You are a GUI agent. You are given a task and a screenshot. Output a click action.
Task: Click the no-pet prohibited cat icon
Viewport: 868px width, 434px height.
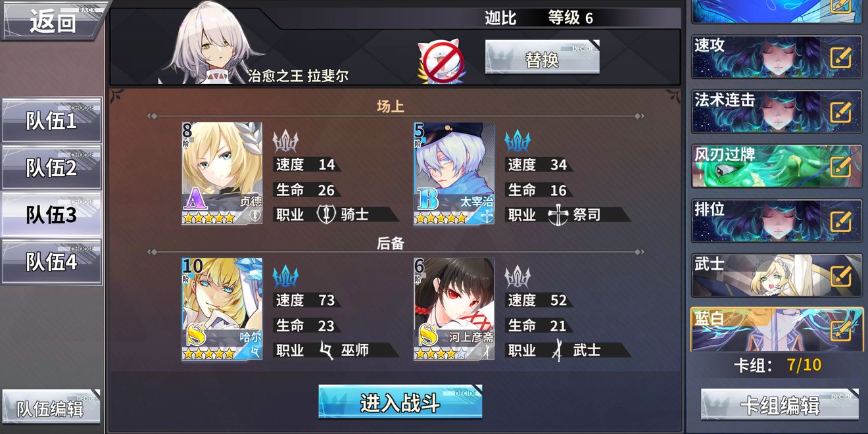click(442, 60)
